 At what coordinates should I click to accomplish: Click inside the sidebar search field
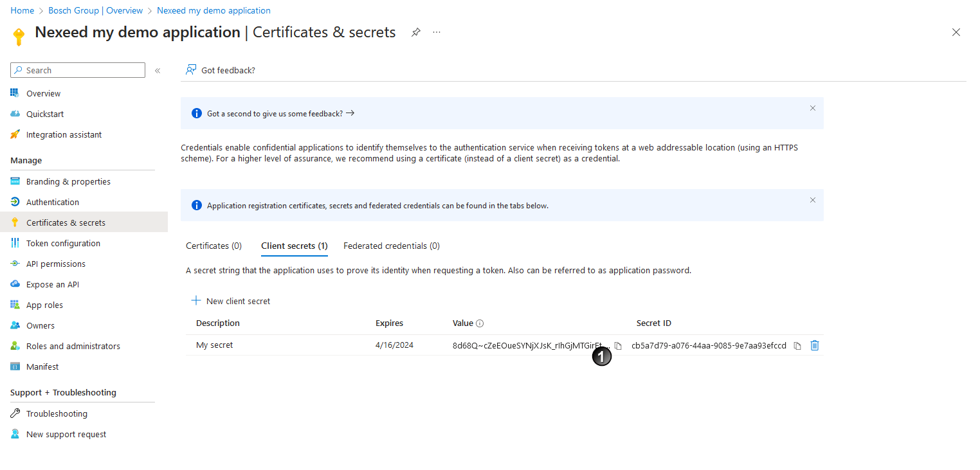point(77,69)
